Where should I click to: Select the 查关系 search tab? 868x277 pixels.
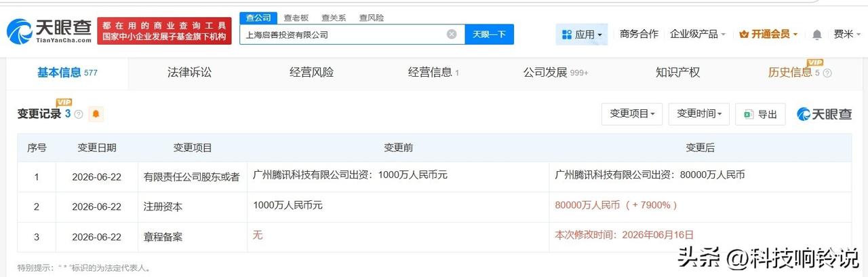(x=334, y=18)
